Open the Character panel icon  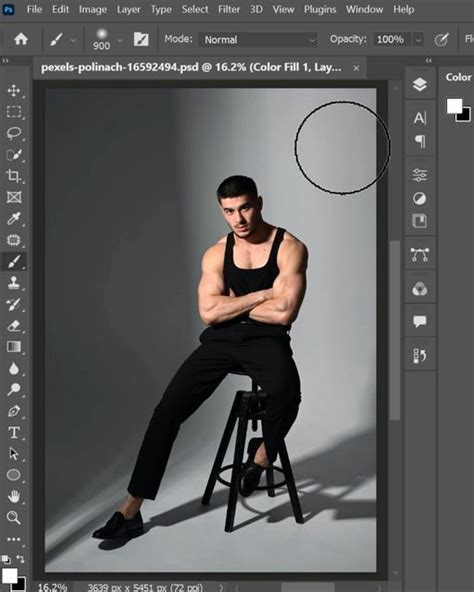[x=420, y=118]
